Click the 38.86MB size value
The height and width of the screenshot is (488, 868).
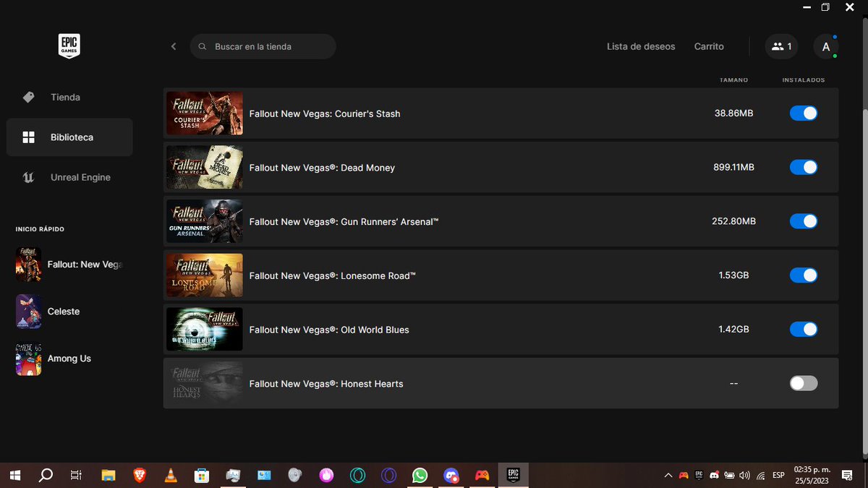pyautogui.click(x=733, y=114)
